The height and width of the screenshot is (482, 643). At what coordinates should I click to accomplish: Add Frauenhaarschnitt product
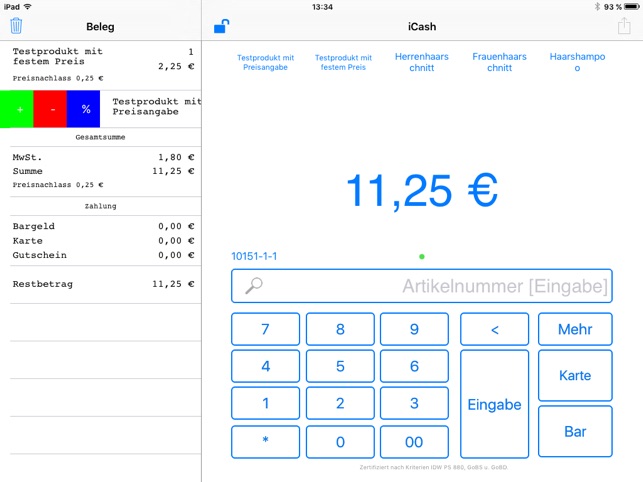499,62
